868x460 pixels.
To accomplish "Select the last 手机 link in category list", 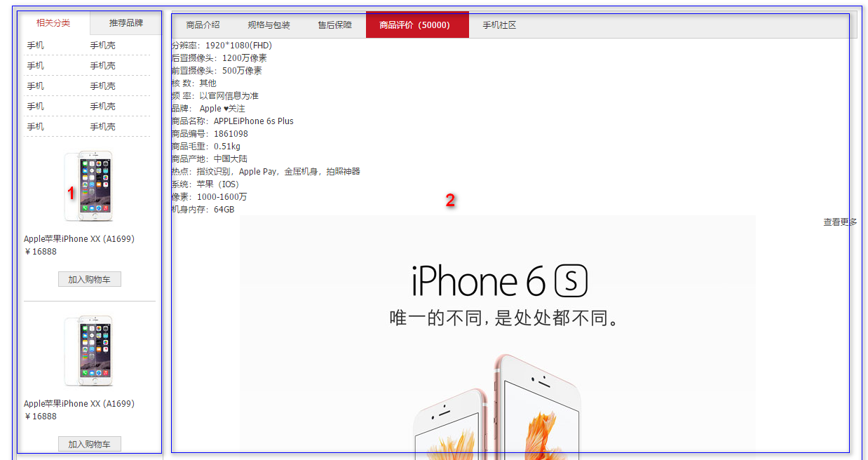I will pyautogui.click(x=35, y=127).
